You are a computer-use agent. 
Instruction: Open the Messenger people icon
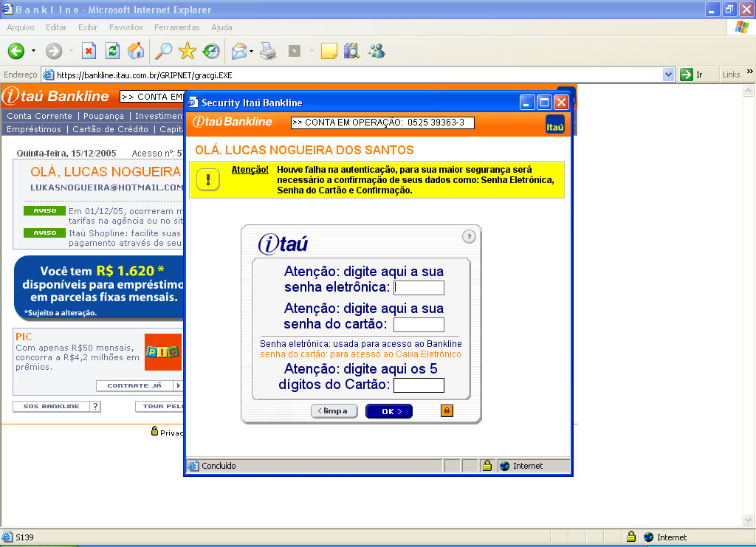[377, 51]
